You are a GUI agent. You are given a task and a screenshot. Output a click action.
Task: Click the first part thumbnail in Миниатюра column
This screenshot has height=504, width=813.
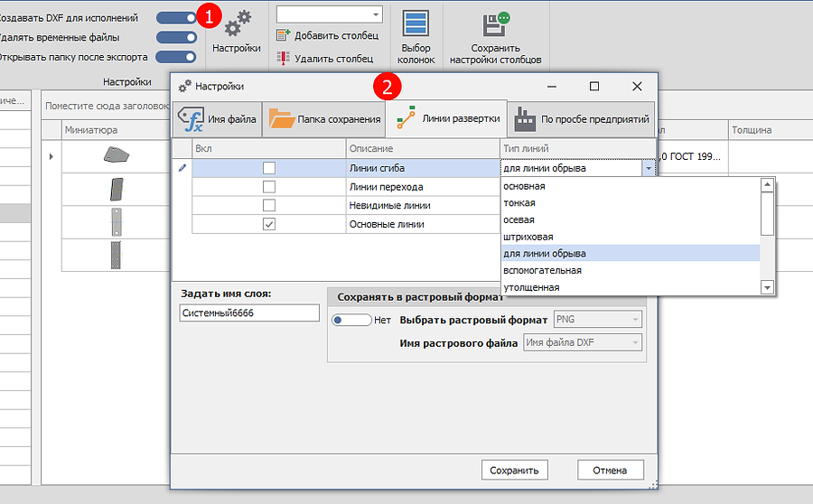[x=115, y=155]
